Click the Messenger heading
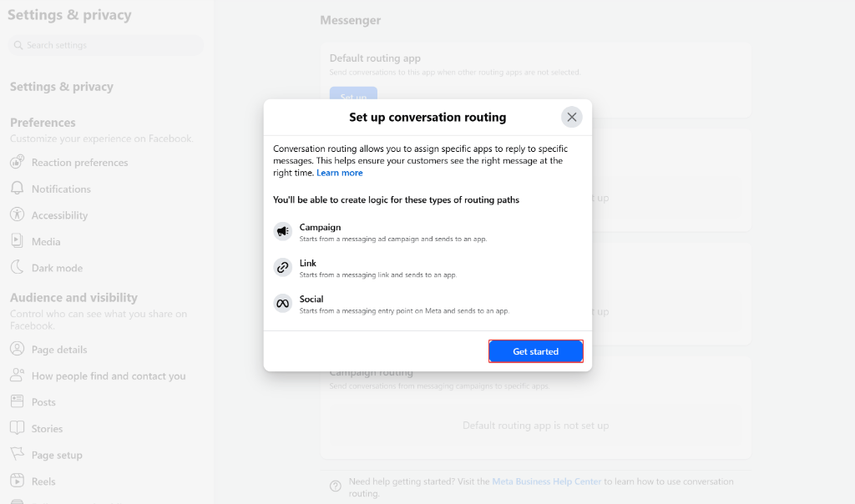This screenshot has height=504, width=855. (350, 20)
